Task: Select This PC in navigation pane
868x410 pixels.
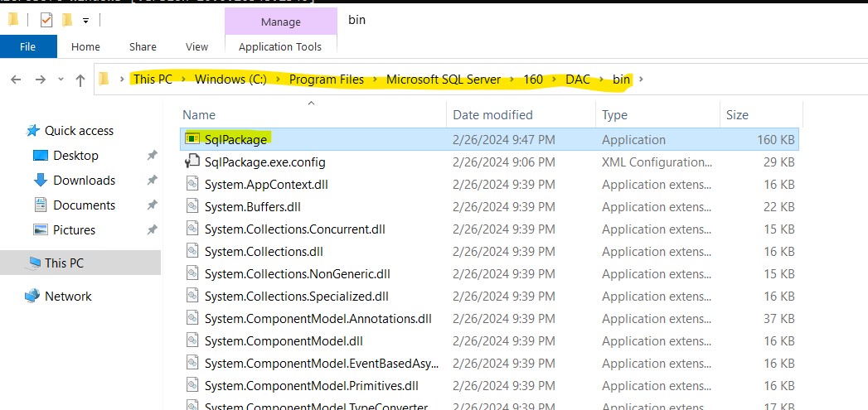Action: tap(64, 263)
